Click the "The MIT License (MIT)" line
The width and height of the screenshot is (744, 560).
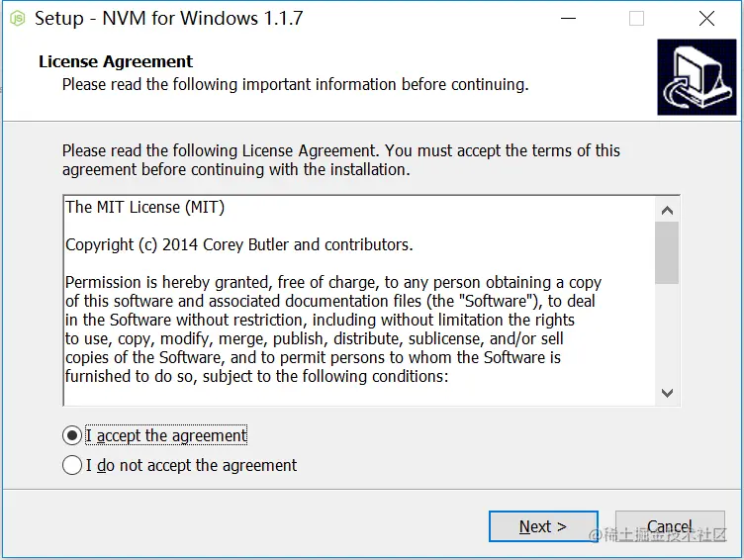[x=144, y=208]
